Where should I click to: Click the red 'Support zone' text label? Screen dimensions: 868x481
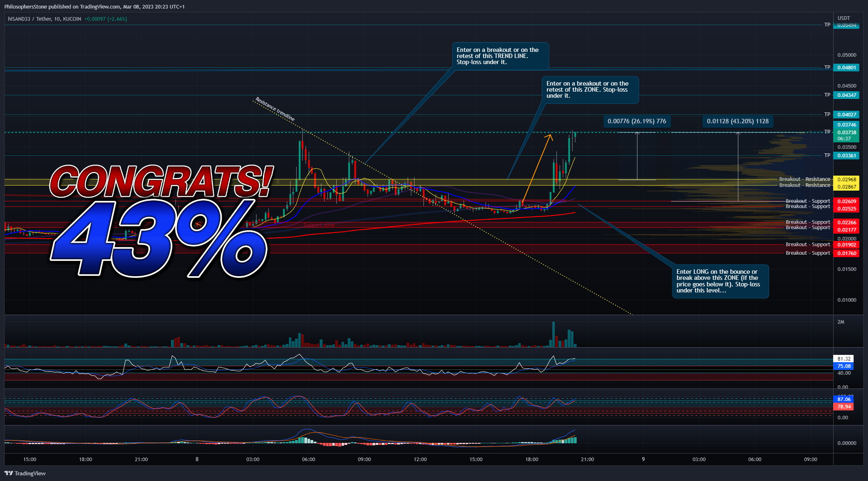(x=319, y=225)
